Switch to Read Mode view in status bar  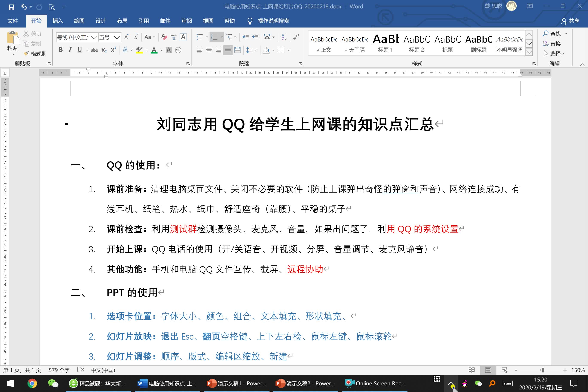point(472,370)
